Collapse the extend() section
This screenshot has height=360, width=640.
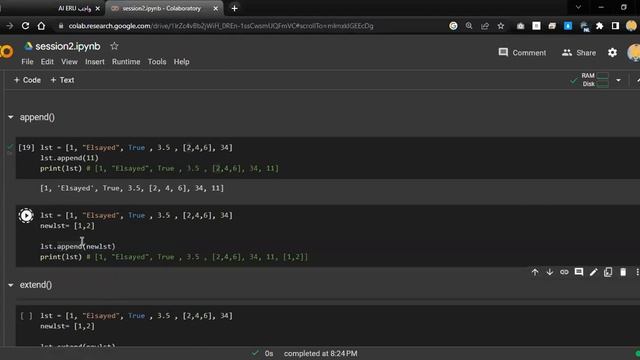[x=11, y=285]
